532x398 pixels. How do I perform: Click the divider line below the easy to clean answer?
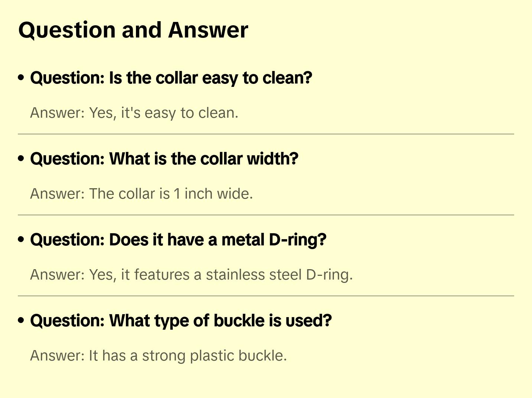(x=266, y=134)
